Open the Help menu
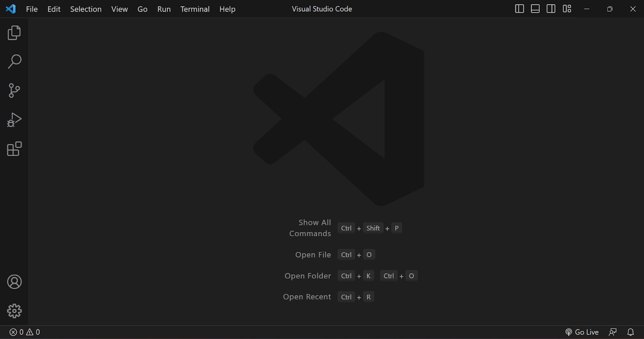The width and height of the screenshot is (644, 339). click(227, 9)
